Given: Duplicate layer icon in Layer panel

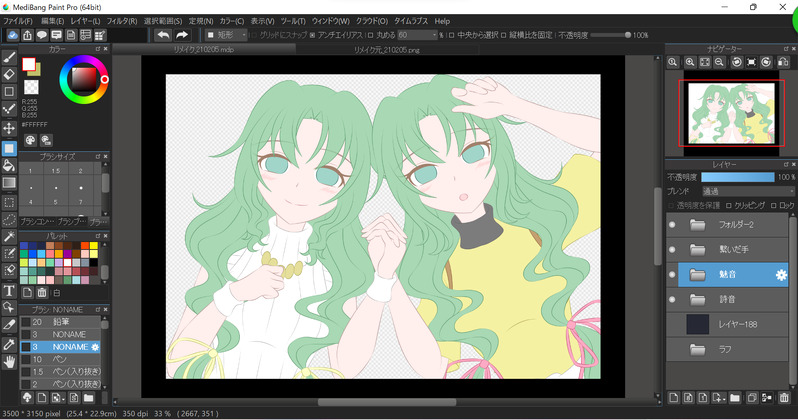Looking at the screenshot, I should (x=752, y=398).
